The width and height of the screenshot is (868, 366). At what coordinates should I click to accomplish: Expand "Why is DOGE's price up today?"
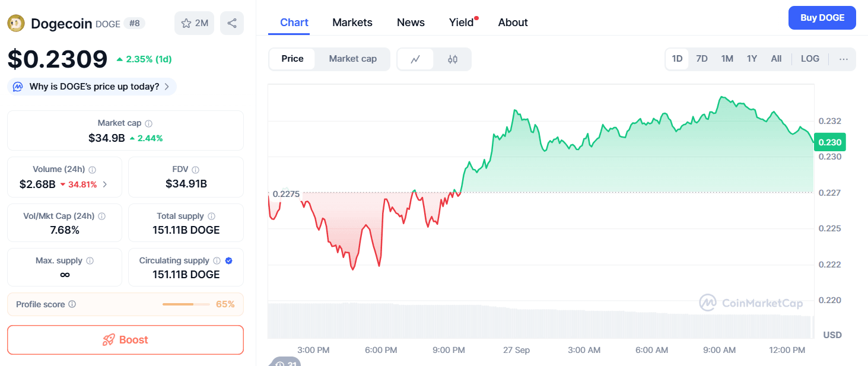92,87
